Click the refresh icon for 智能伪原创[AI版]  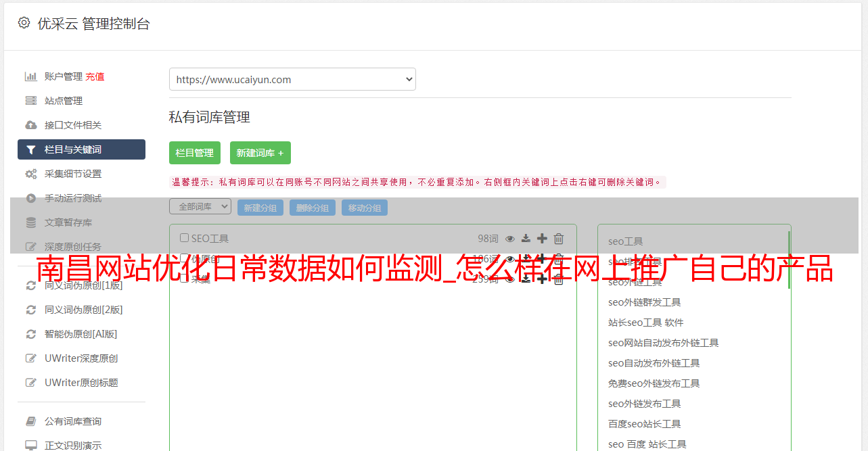30,334
